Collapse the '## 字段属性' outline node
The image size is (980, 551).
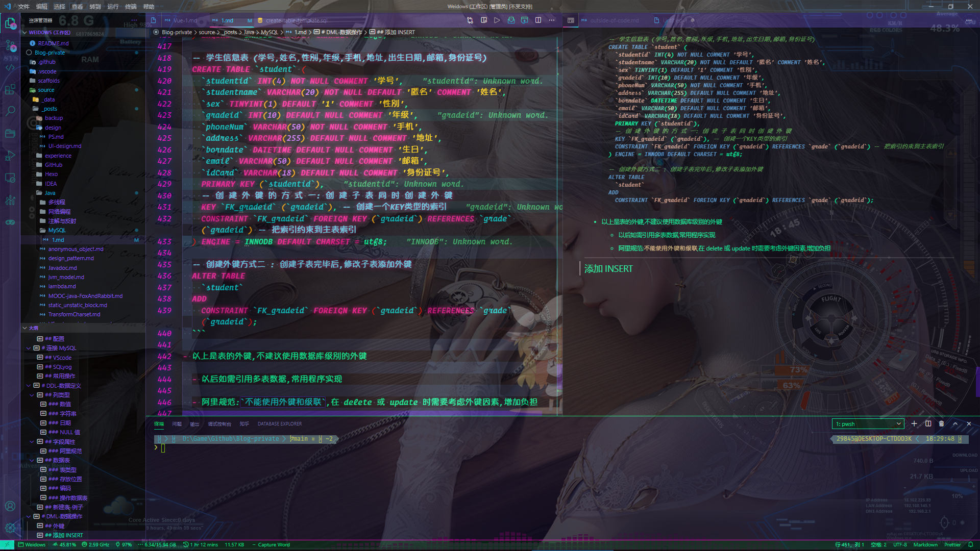(32, 442)
